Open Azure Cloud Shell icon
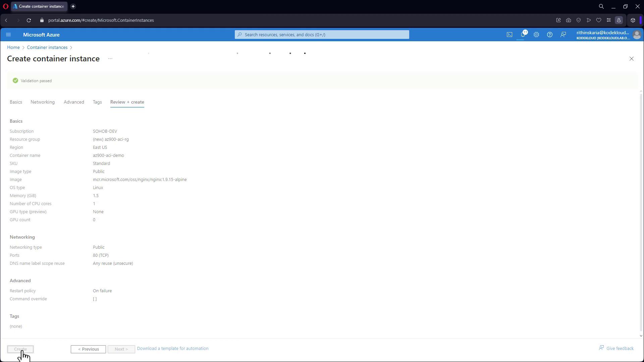 509,35
